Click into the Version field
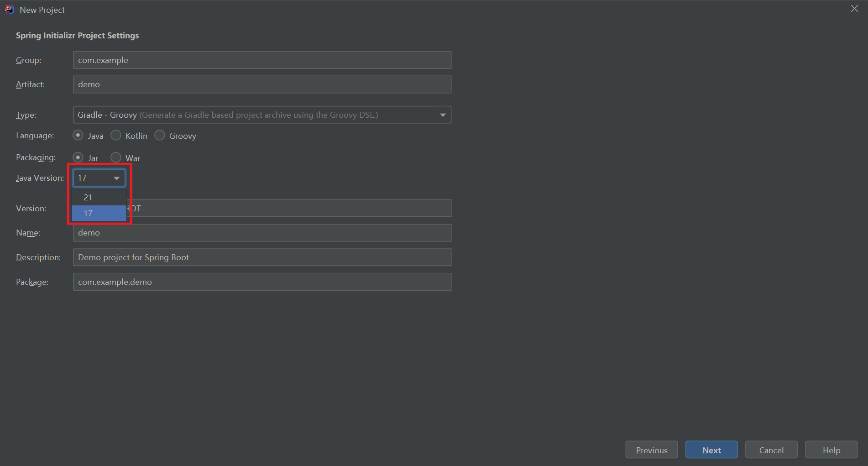 289,208
